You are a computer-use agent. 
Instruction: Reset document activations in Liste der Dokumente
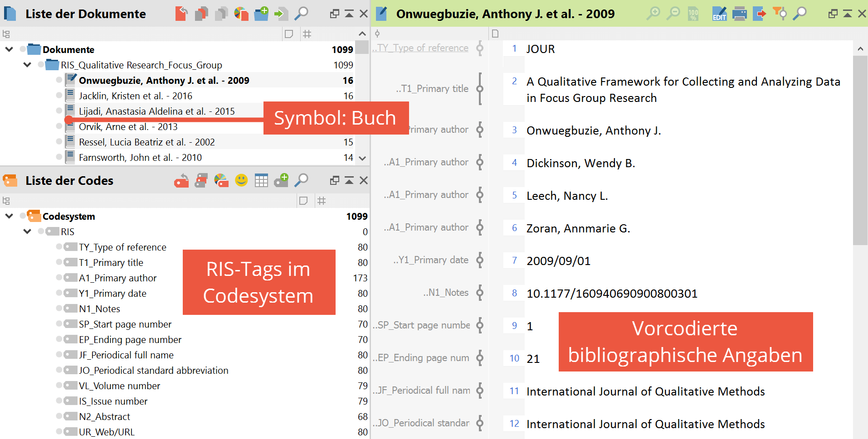[181, 14]
